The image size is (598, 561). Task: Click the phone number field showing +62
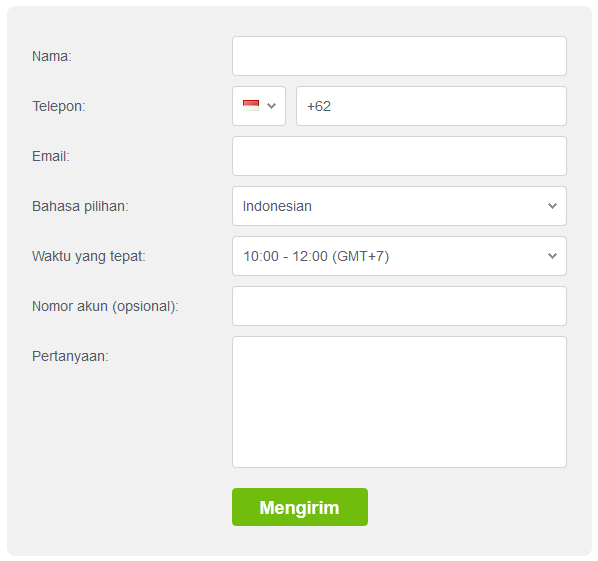[431, 106]
